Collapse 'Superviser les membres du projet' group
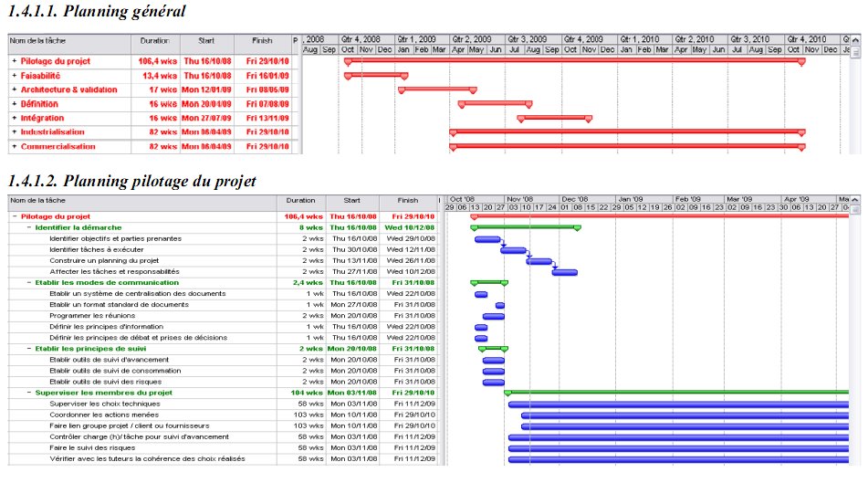Image resolution: width=868 pixels, height=504 pixels. click(x=29, y=393)
